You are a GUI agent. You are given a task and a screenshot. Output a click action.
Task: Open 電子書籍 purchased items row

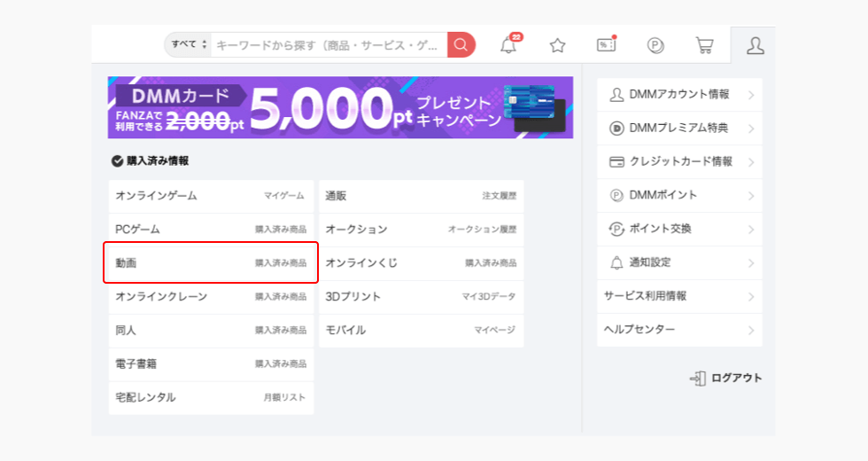click(x=210, y=364)
